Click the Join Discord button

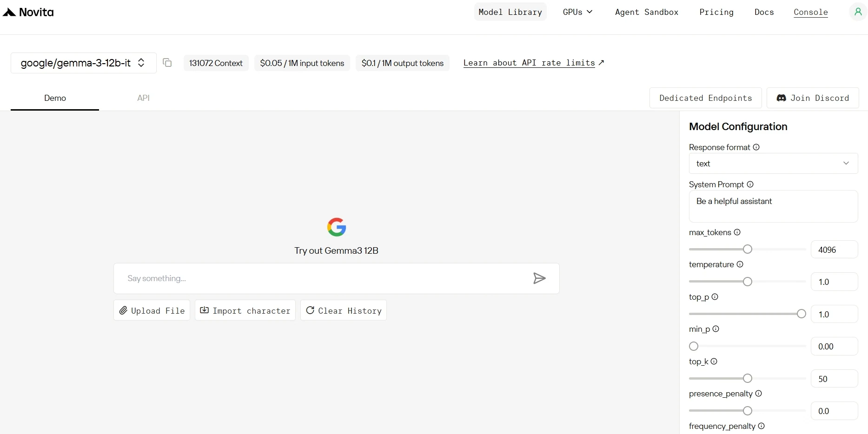point(813,98)
